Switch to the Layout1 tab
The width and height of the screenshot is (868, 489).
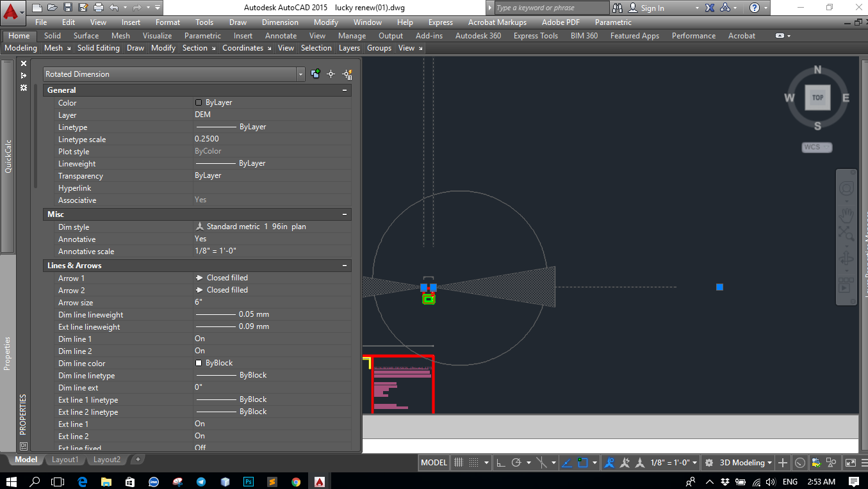tap(65, 459)
